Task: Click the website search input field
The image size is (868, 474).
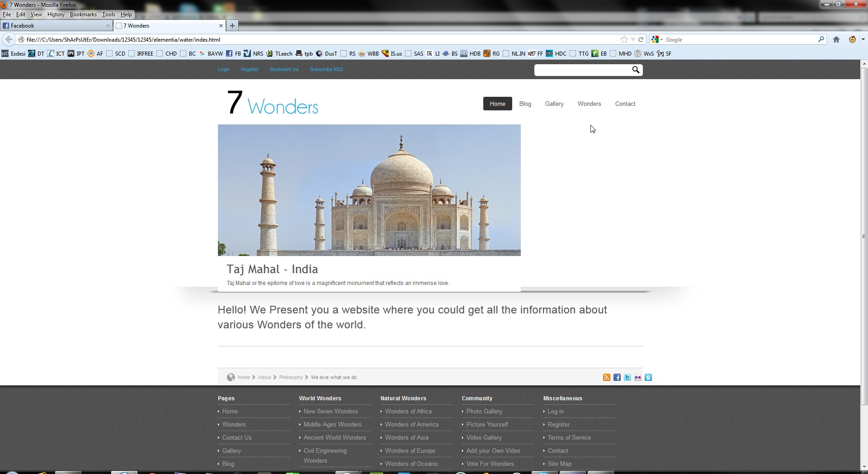Action: pyautogui.click(x=582, y=70)
